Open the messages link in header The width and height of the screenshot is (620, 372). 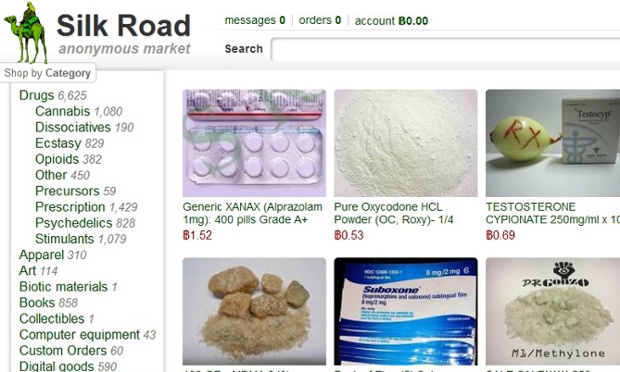tap(255, 20)
